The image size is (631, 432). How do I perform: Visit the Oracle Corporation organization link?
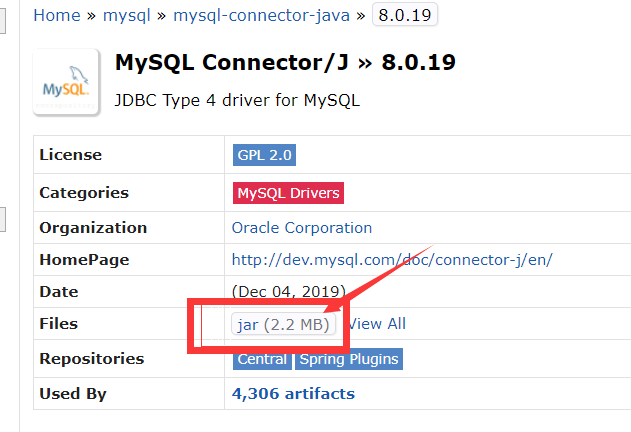pyautogui.click(x=302, y=228)
